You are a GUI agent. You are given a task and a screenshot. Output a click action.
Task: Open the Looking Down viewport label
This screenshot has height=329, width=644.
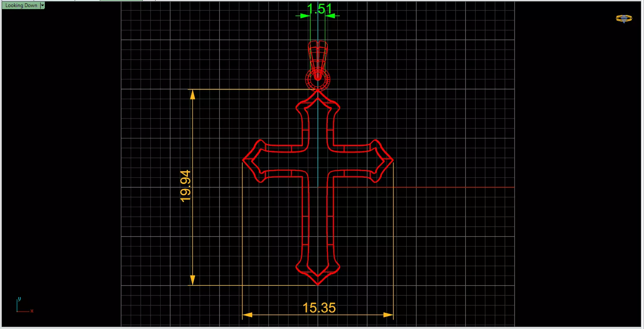21,5
